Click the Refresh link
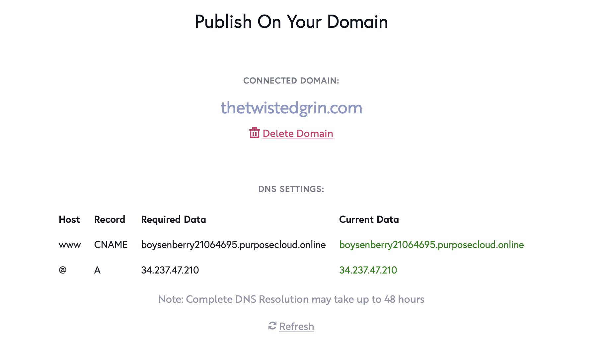 pos(296,326)
